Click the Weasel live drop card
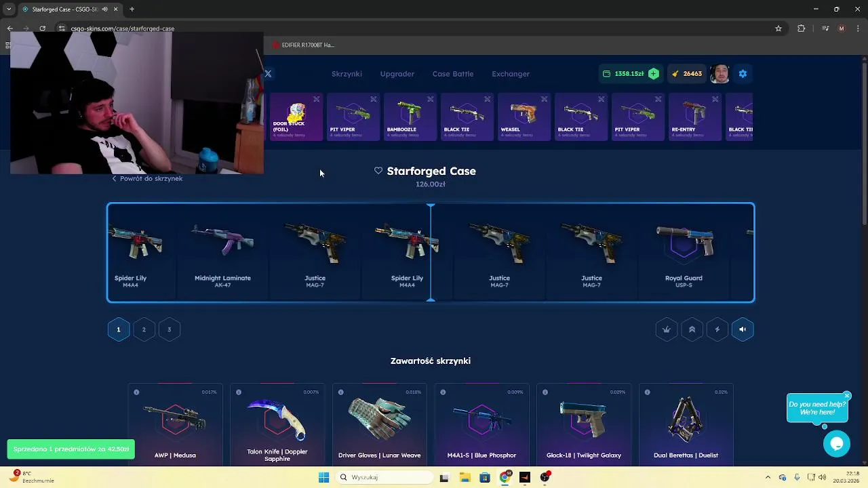The width and height of the screenshot is (868, 488). pos(524,117)
